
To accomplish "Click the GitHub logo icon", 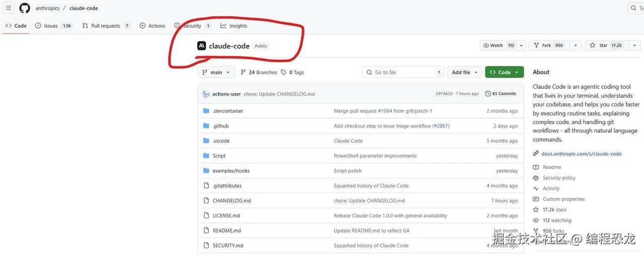I will [x=24, y=8].
